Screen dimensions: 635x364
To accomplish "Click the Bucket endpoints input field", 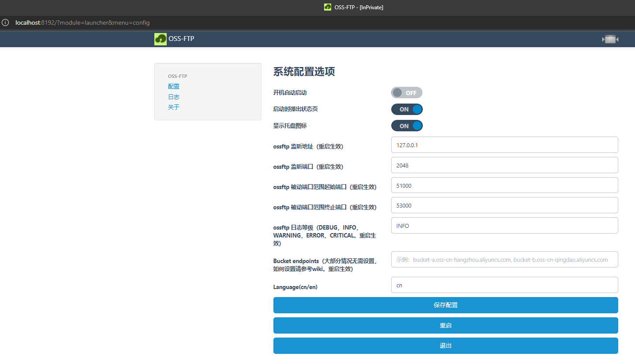I will click(504, 260).
